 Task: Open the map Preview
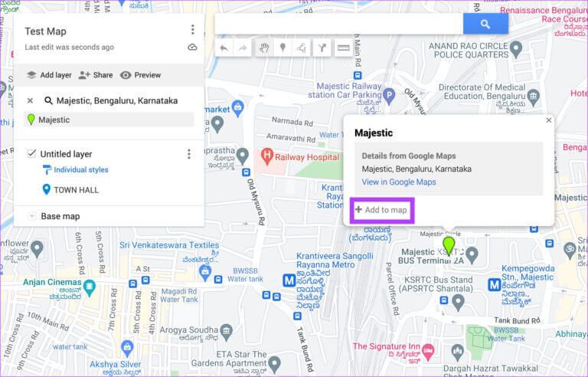click(x=141, y=75)
